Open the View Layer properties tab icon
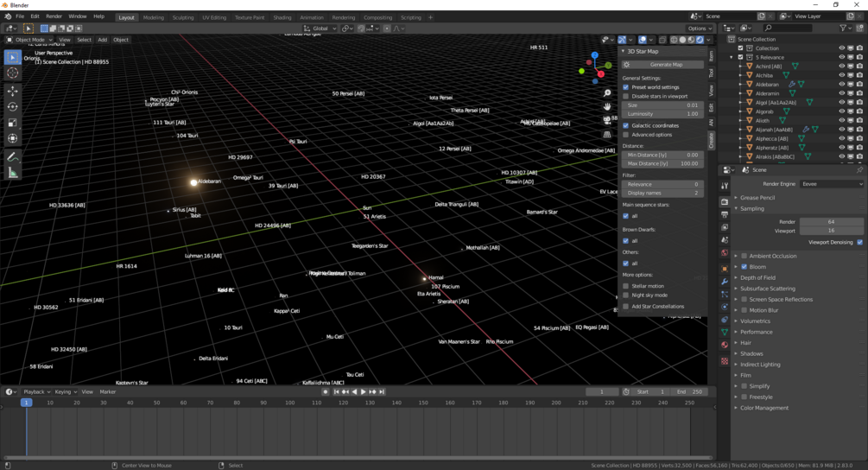Viewport: 868px width, 470px height. 725,227
